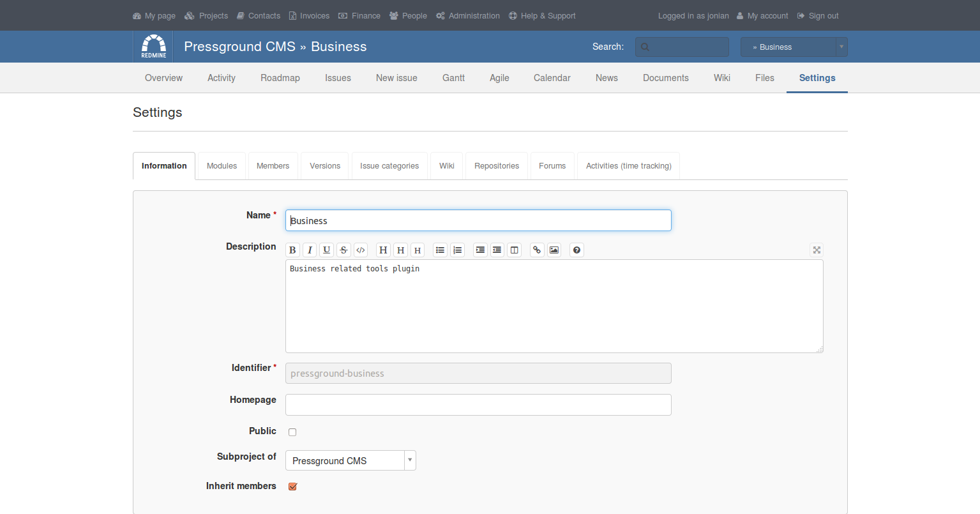This screenshot has height=514, width=980.
Task: Switch to the Modules settings tab
Action: 221,165
